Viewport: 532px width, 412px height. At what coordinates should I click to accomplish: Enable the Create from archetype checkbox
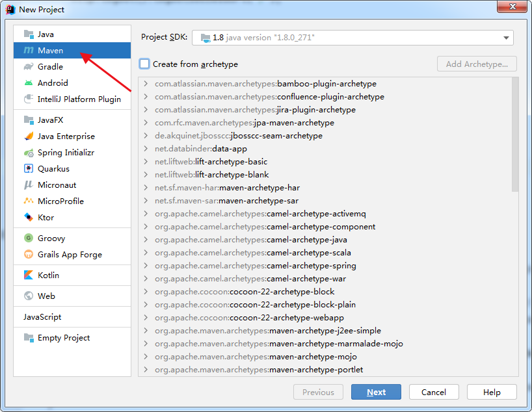(x=144, y=64)
